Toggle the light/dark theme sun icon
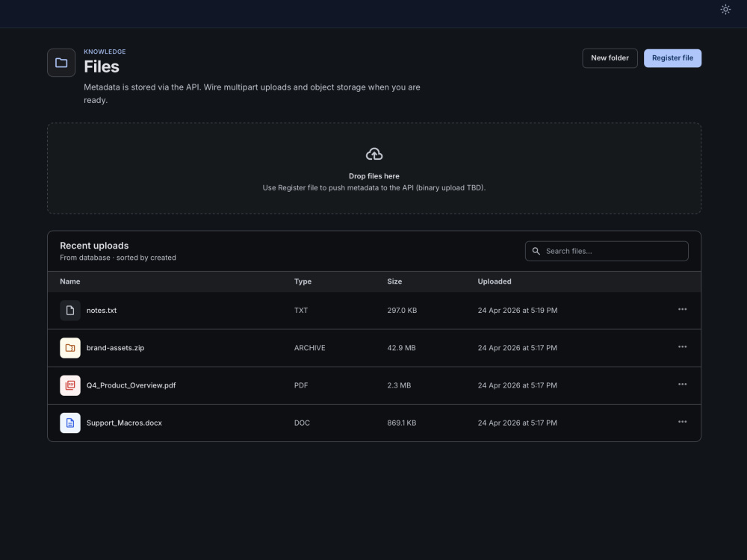Screen dimensions: 747x560 (725, 10)
